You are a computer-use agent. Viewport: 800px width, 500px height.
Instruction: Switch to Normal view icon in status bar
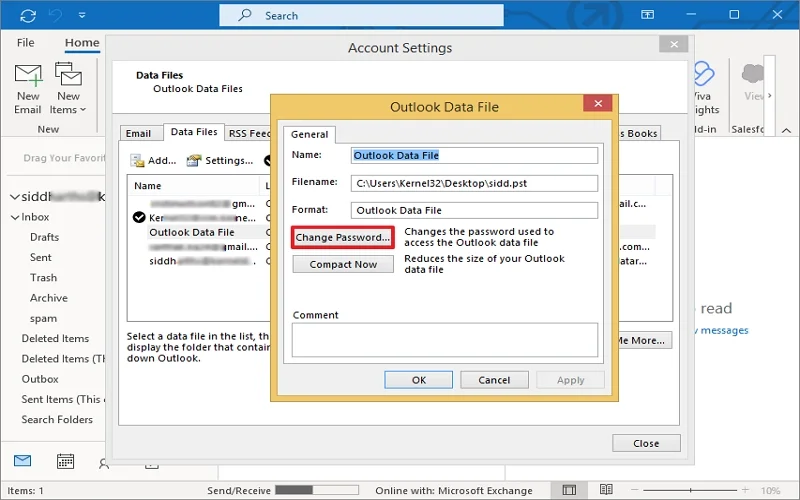pos(569,490)
